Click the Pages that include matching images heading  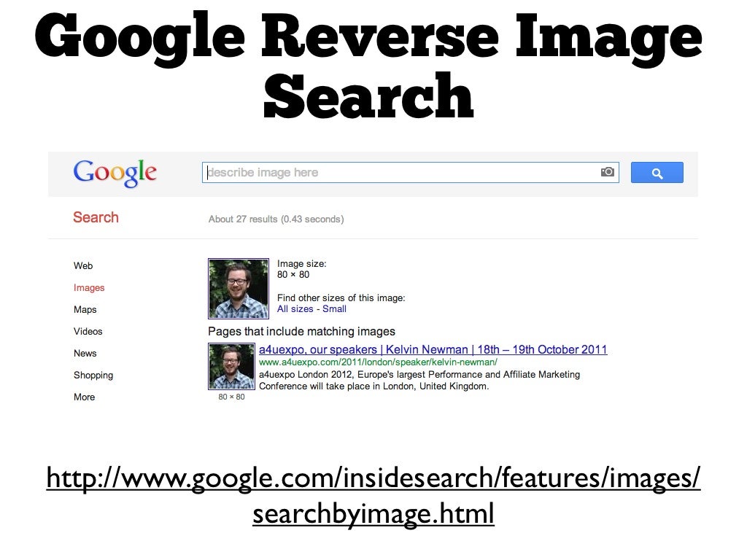pyautogui.click(x=301, y=332)
